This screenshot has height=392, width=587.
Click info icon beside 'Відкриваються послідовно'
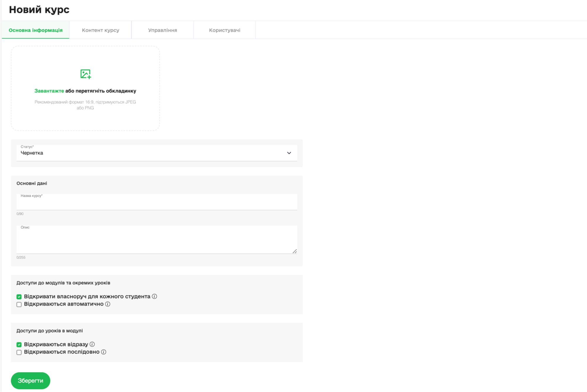point(104,352)
